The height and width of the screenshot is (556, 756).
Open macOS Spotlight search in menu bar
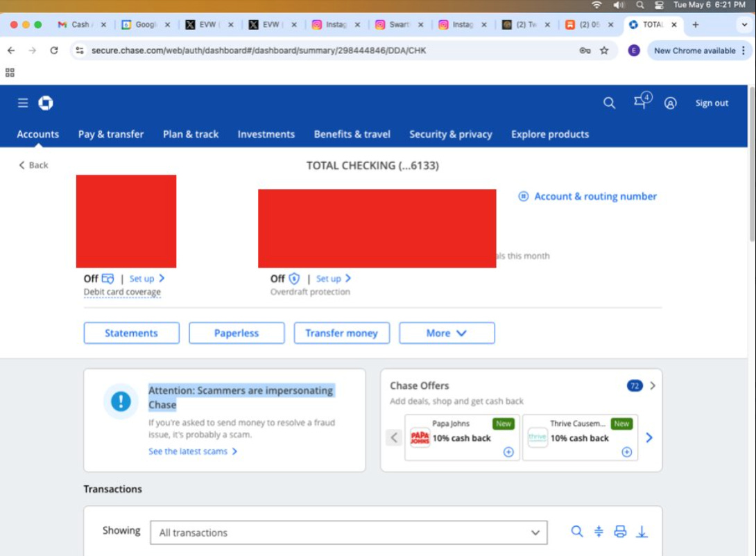coord(639,5)
